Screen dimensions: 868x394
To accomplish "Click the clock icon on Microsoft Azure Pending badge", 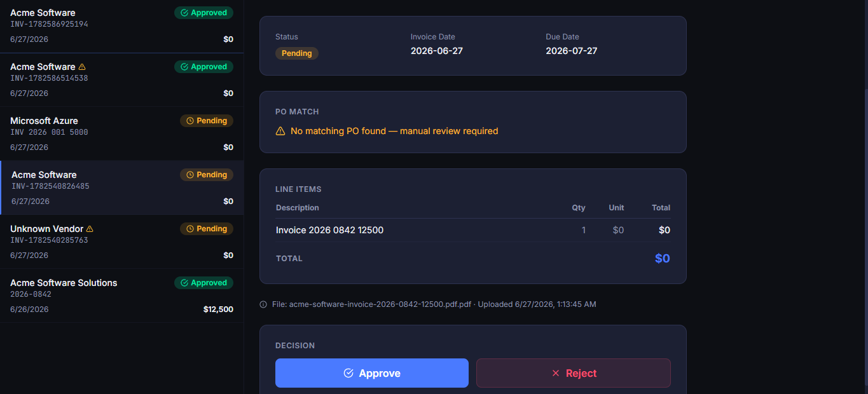I will 189,121.
